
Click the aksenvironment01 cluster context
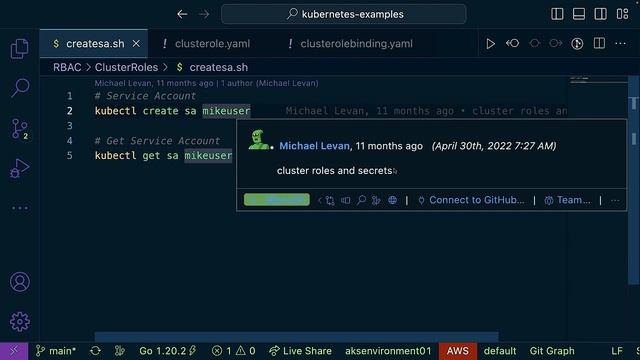coord(388,351)
